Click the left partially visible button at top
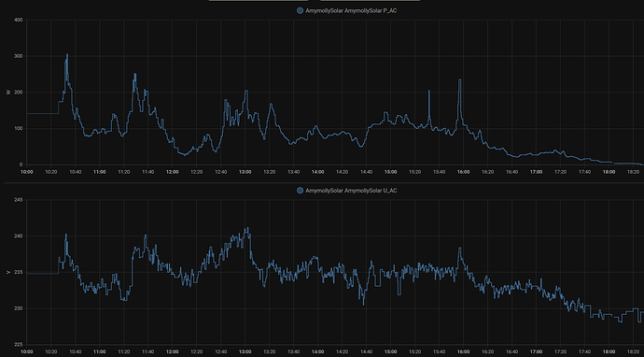644x357 pixels. tap(259, 0)
